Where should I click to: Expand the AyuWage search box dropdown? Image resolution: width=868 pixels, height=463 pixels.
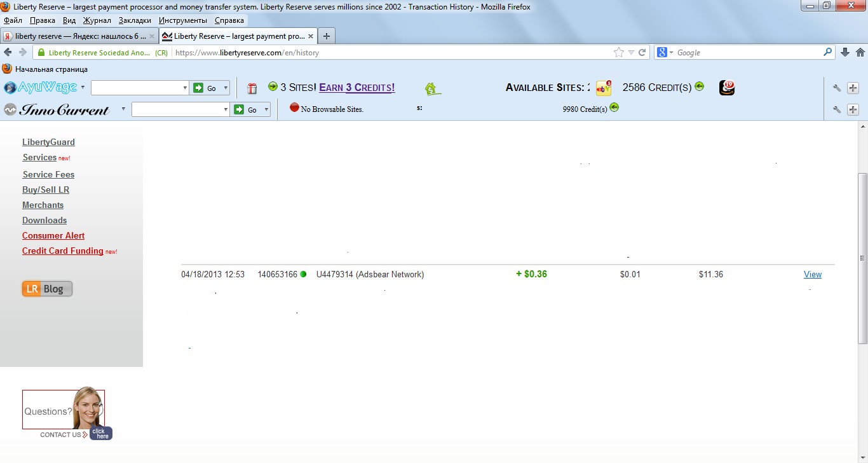[x=185, y=88]
